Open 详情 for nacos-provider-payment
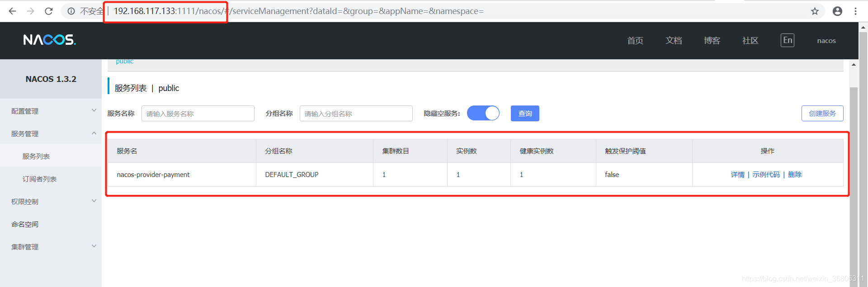The image size is (868, 287). (x=737, y=175)
